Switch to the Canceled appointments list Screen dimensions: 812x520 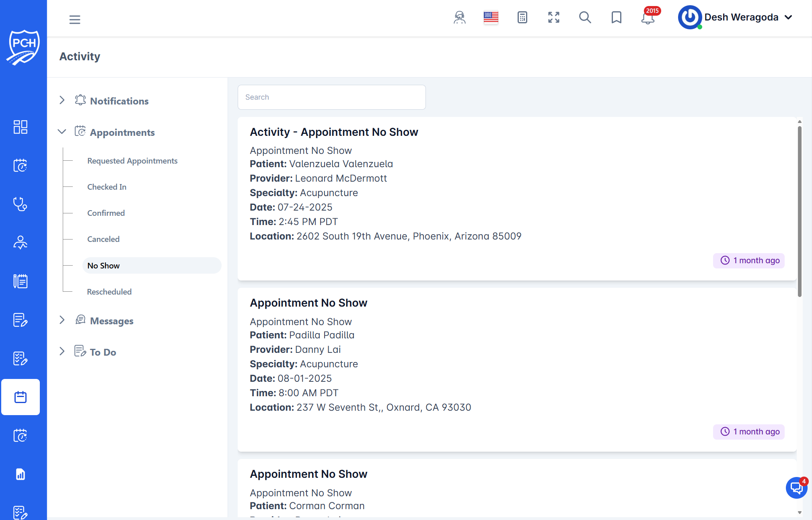pos(103,239)
